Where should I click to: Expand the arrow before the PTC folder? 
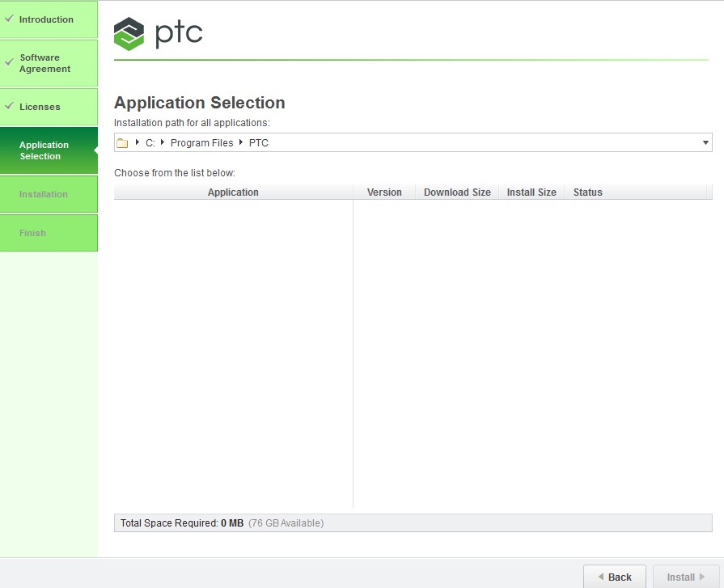tap(240, 142)
